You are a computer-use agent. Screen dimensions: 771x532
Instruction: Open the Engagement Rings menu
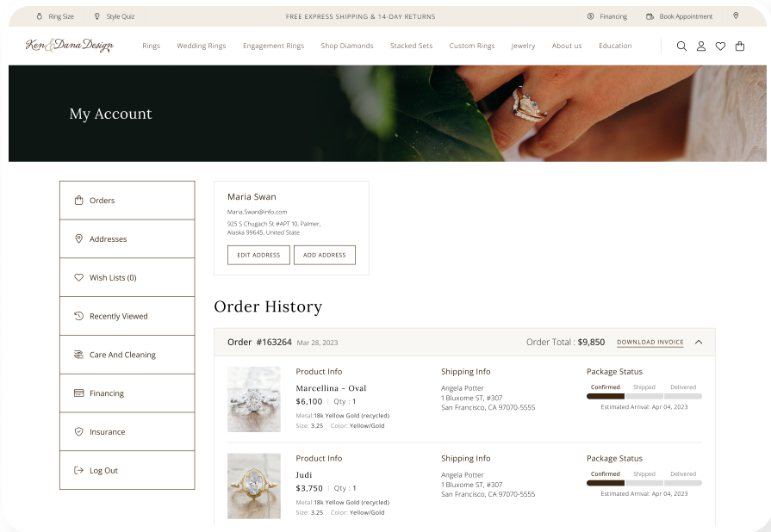pos(273,46)
